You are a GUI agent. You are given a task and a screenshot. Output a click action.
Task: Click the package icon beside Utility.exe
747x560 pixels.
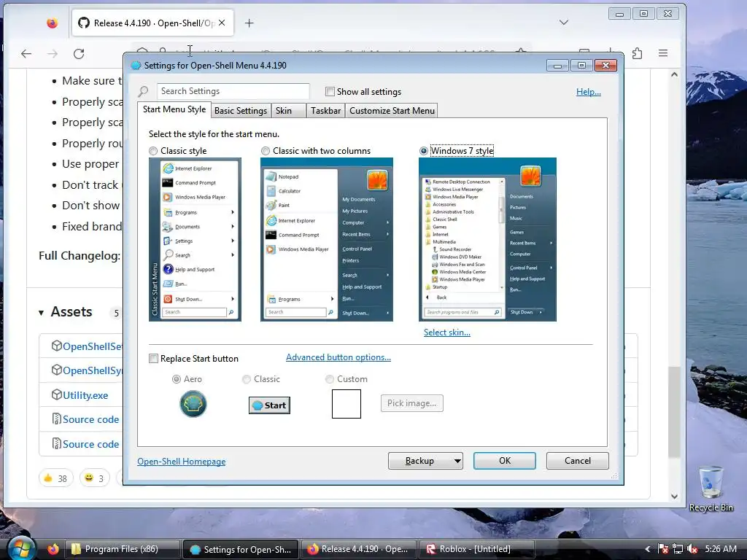click(57, 394)
